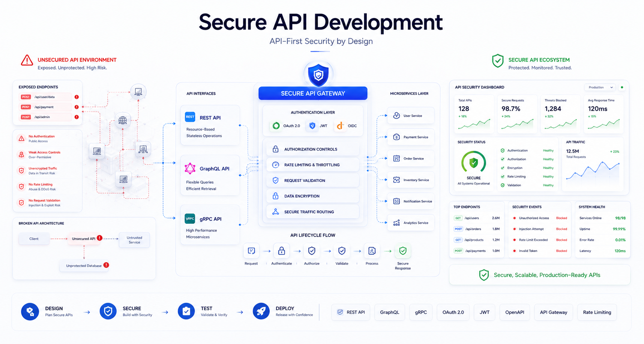Click the Untrusted Service box

tap(134, 240)
